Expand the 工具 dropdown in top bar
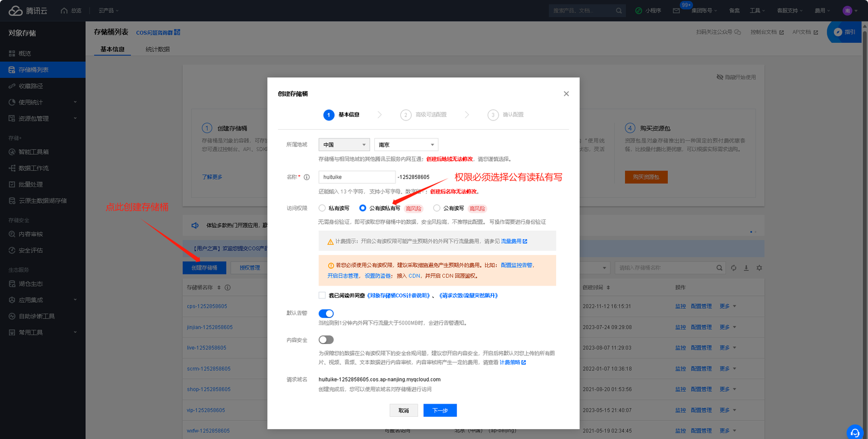 click(x=757, y=11)
